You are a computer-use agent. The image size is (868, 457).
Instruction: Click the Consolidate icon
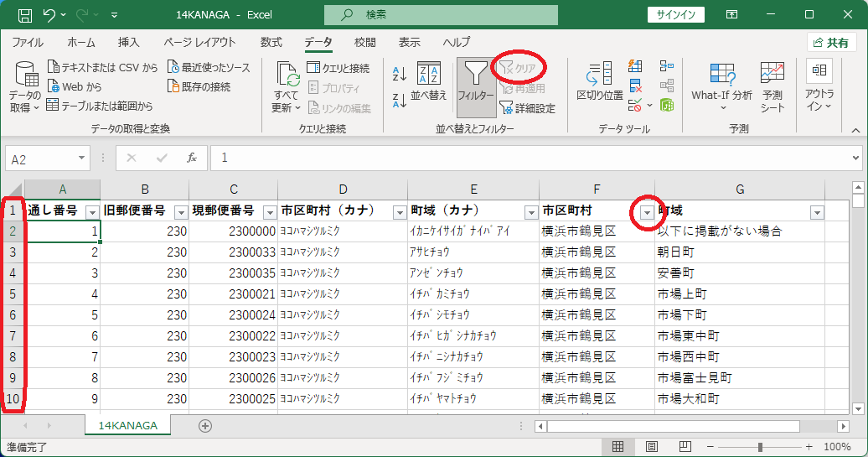click(667, 66)
